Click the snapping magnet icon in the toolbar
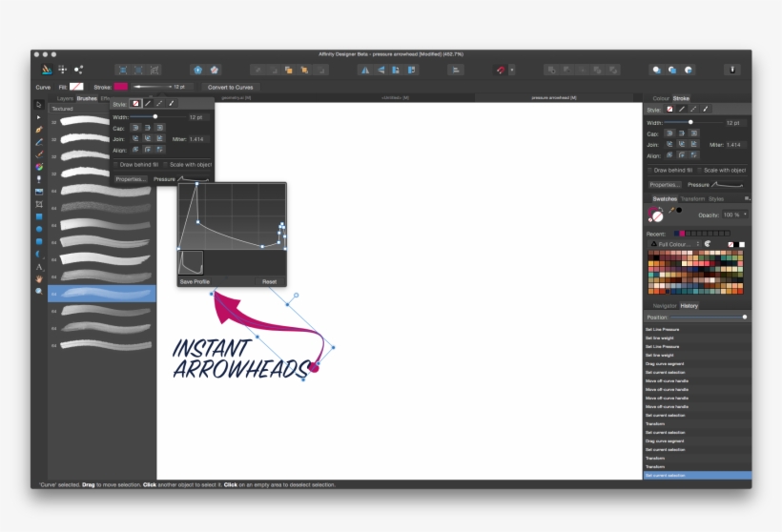 499,70
